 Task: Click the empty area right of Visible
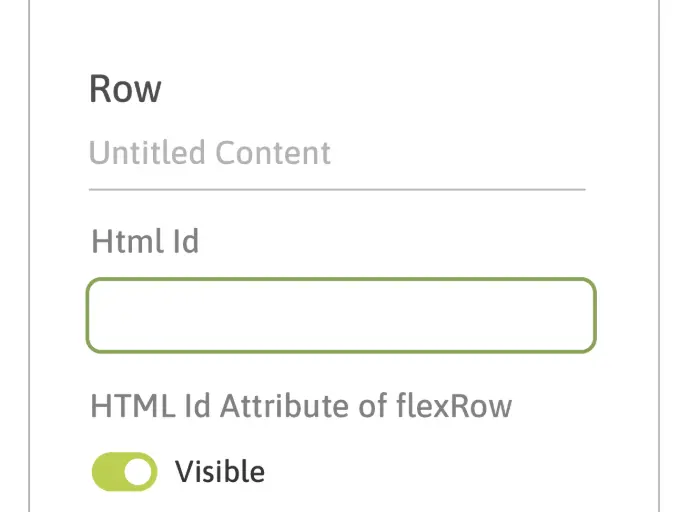coord(450,472)
